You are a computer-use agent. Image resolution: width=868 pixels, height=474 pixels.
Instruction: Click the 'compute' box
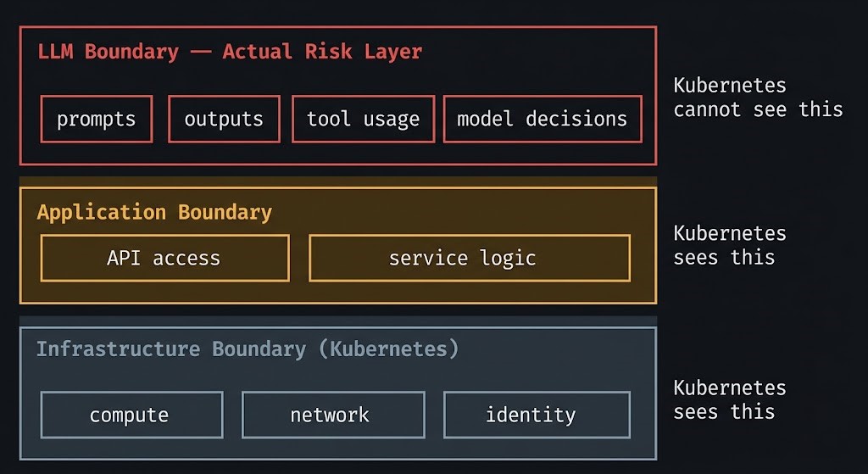131,415
